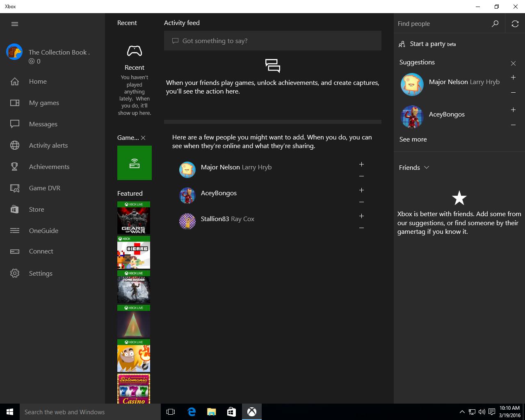This screenshot has width=525, height=420.
Task: Add Major Nelson from Suggestions panel
Action: [513, 77]
